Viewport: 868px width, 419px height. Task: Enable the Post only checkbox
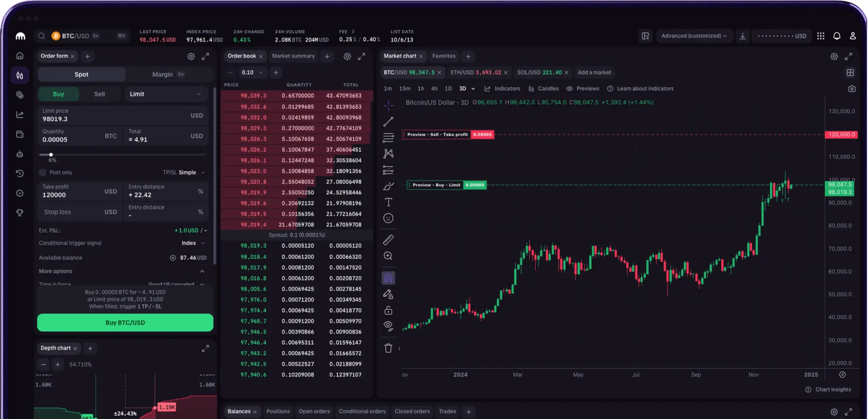(42, 173)
